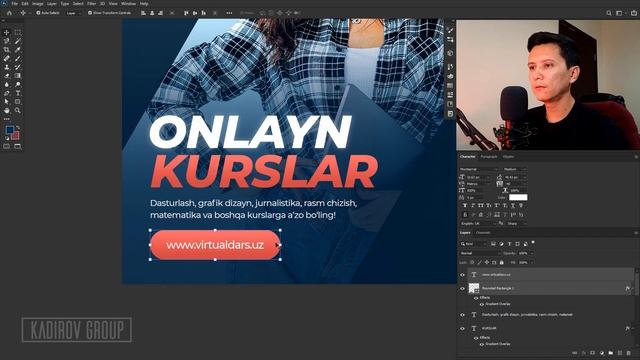This screenshot has height=360, width=640.
Task: Click the layer Fill value field
Action: (x=523, y=262)
